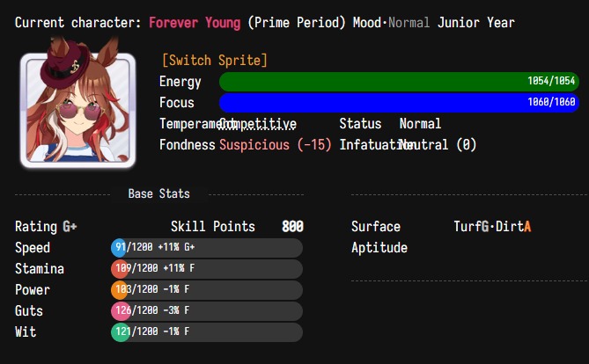Screen dimensions: 589x364
Task: Click the Forever Young character name
Action: (195, 23)
